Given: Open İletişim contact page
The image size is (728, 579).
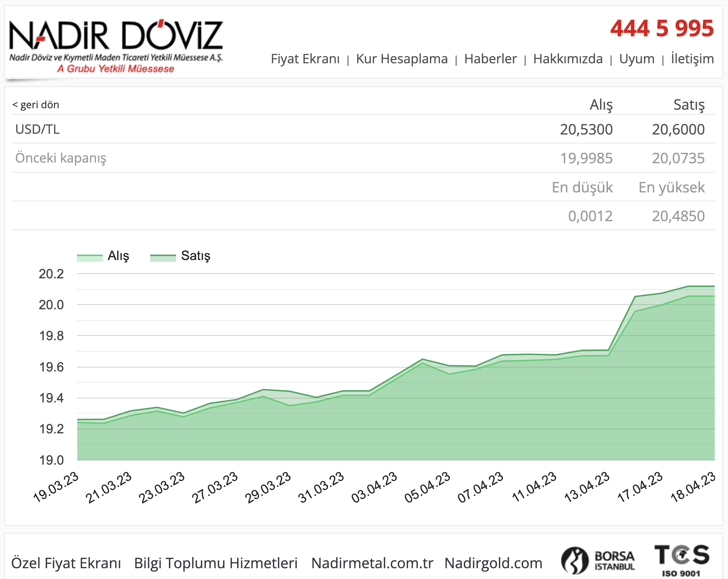Looking at the screenshot, I should pos(692,59).
